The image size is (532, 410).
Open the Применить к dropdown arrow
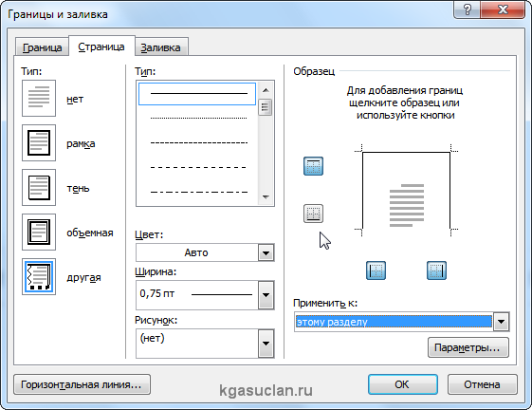point(501,322)
